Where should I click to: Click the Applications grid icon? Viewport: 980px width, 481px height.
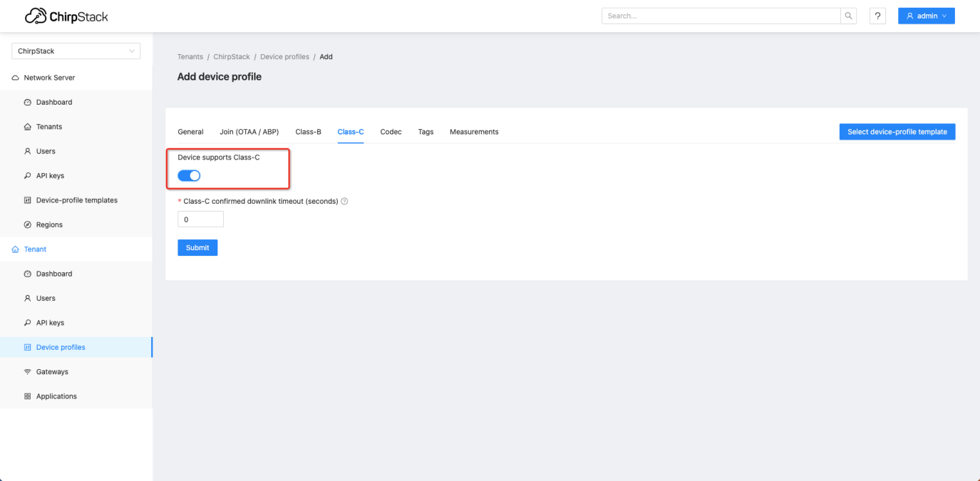28,396
